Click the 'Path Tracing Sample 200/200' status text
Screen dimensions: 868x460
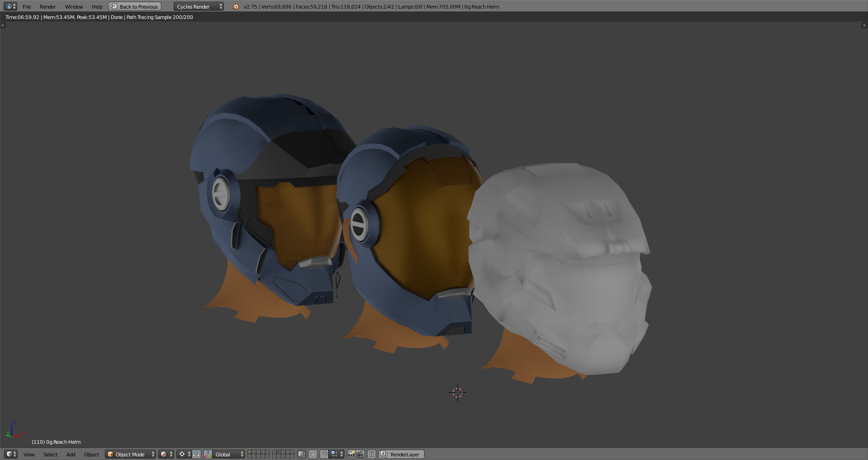[x=160, y=17]
